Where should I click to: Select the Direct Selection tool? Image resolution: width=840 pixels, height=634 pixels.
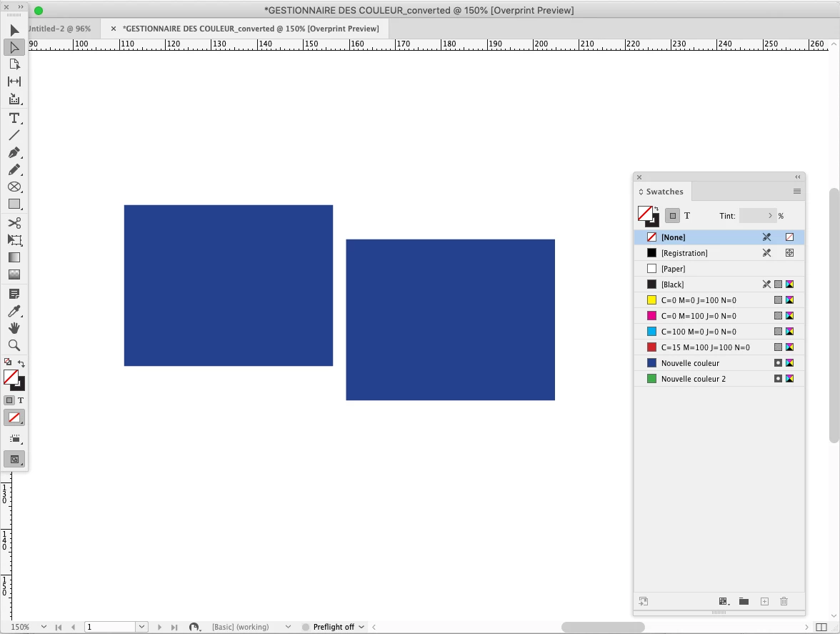(14, 47)
